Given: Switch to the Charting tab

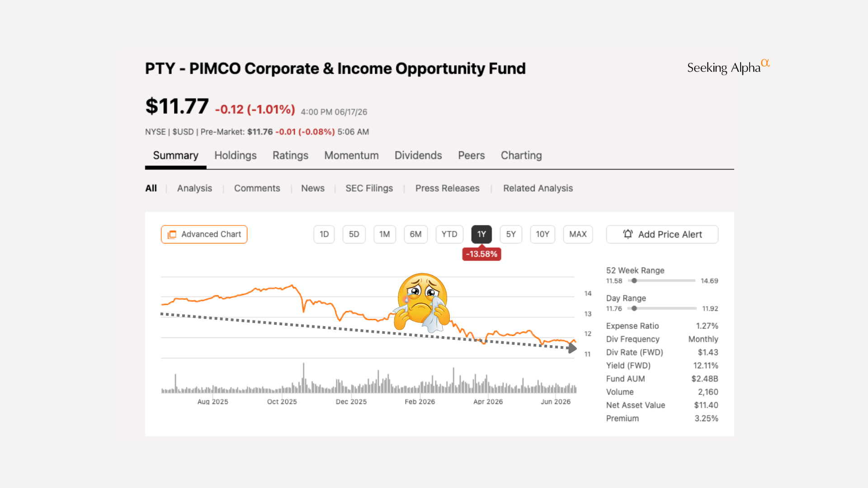Looking at the screenshot, I should click(521, 155).
